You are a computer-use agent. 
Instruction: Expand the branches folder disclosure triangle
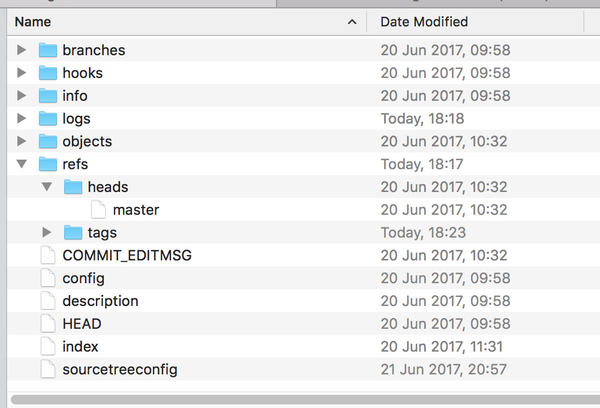point(22,50)
